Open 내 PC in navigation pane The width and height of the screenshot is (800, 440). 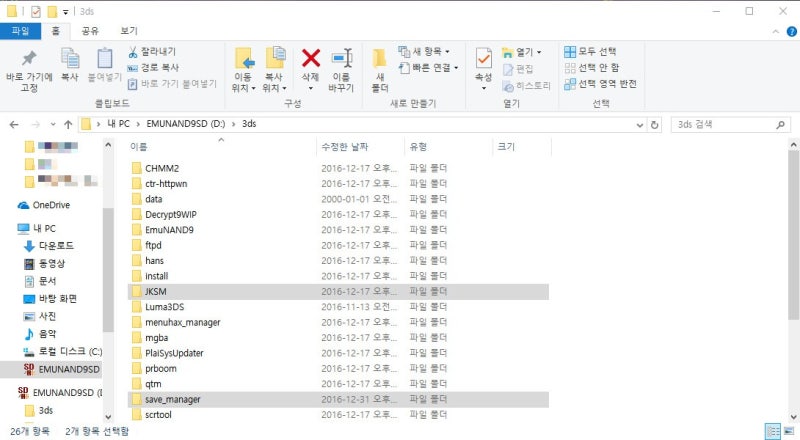[37, 228]
